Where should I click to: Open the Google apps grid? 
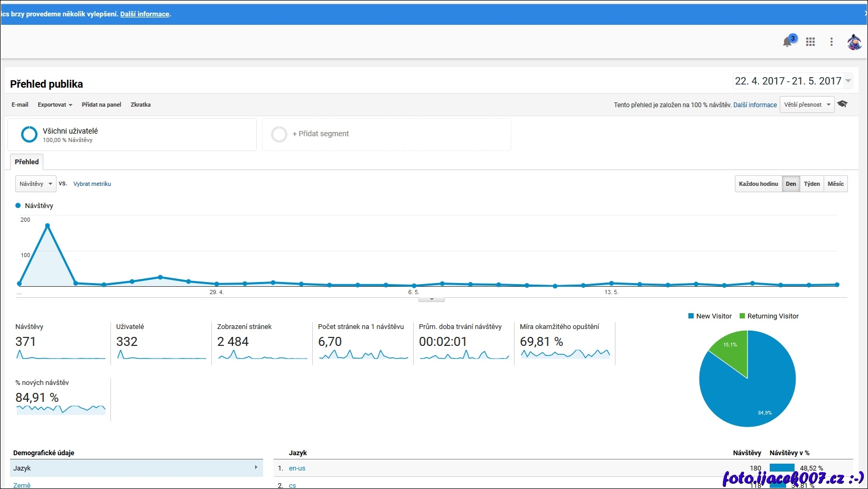point(810,42)
